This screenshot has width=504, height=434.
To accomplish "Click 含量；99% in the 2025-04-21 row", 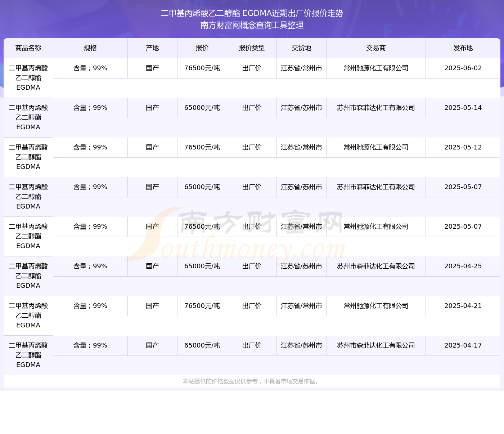I will 90,306.
